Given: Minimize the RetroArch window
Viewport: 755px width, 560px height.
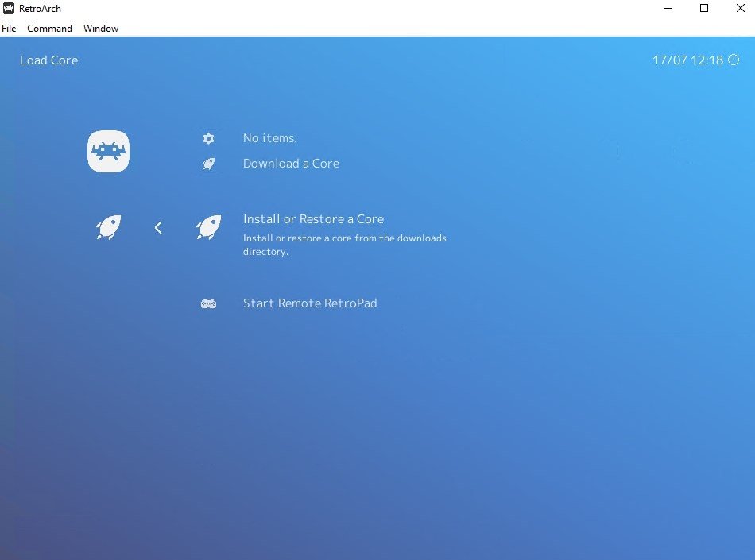Looking at the screenshot, I should (668, 8).
